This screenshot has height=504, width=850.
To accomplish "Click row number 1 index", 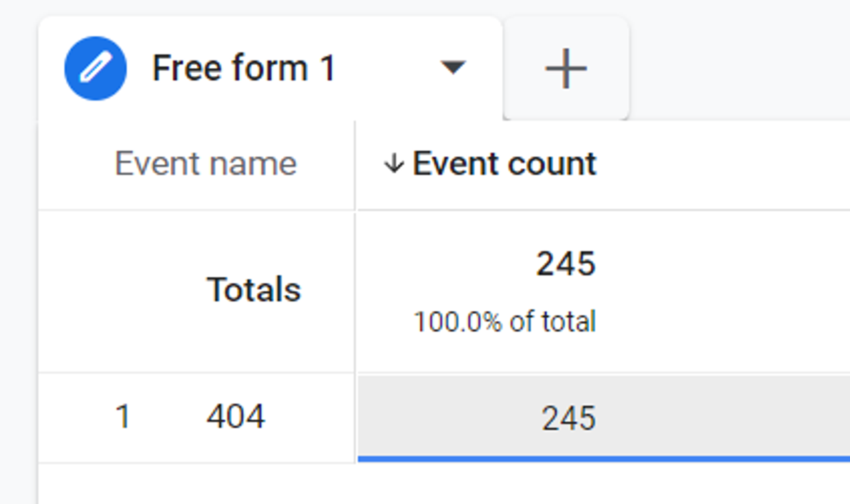I will tap(122, 416).
